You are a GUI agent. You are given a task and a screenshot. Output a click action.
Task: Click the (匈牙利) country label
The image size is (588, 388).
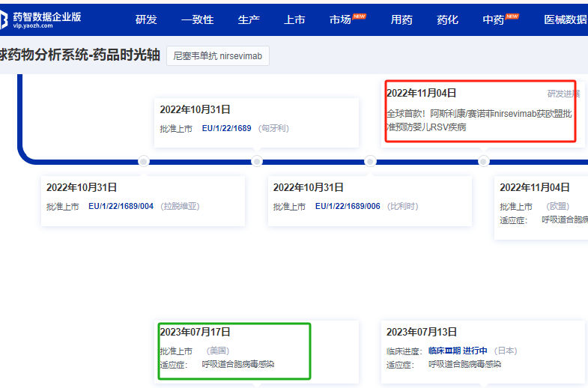coord(273,128)
